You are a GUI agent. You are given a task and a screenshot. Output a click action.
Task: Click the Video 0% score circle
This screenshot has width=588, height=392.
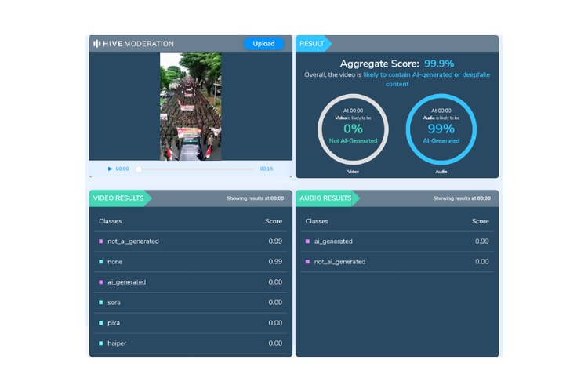[353, 129]
